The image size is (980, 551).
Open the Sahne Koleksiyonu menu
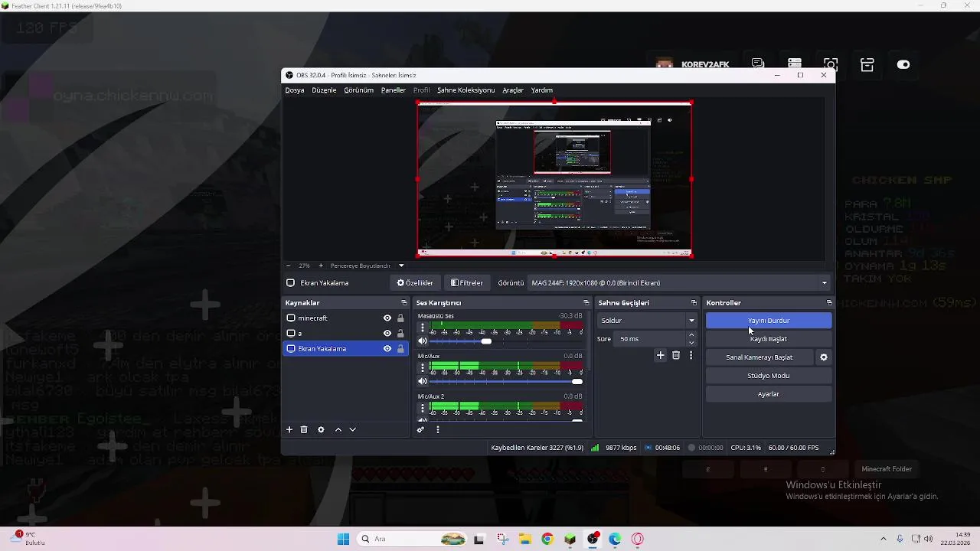point(465,90)
